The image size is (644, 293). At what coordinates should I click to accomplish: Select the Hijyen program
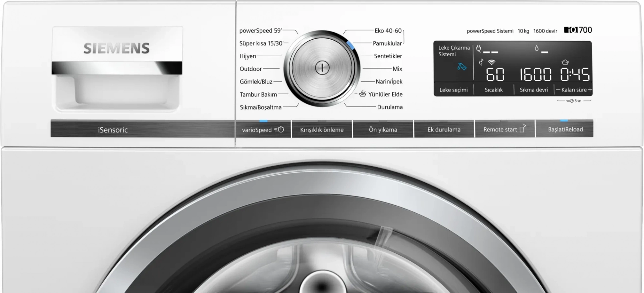(x=248, y=56)
